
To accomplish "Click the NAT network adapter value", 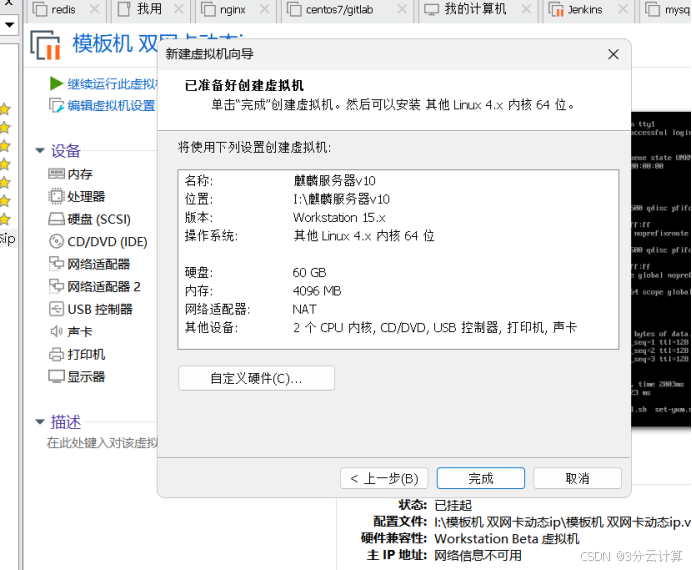I will coord(305,309).
